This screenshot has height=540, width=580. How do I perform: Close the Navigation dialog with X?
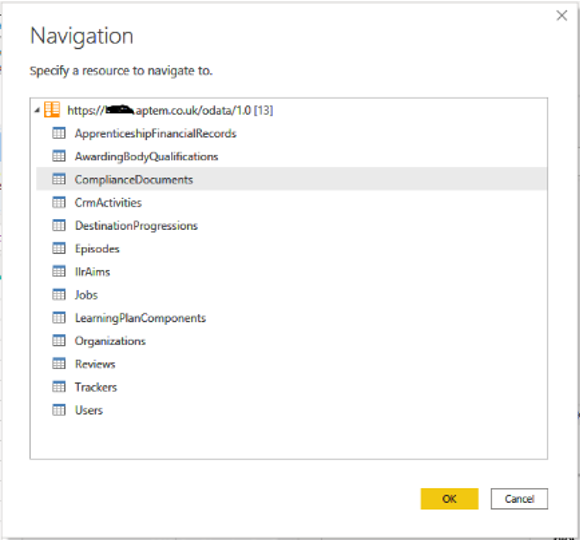pos(562,16)
